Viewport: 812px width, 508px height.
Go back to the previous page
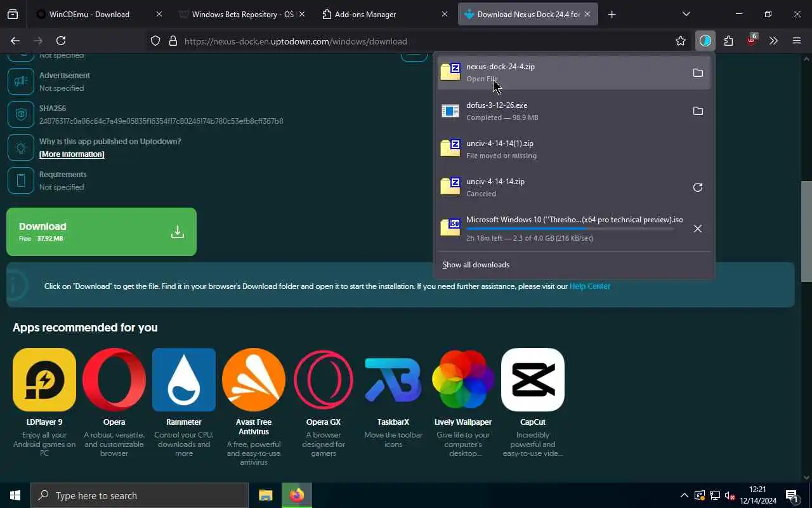pyautogui.click(x=15, y=41)
